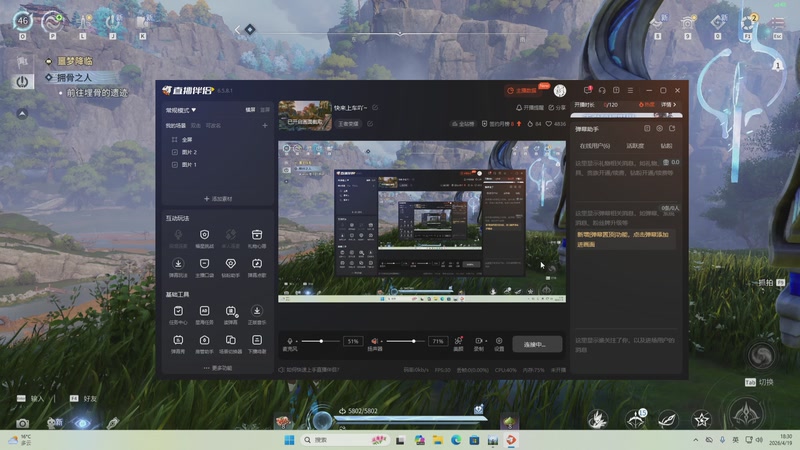Image resolution: width=800 pixels, height=450 pixels.
Task: Open File Explorer from taskbar
Action: click(438, 440)
